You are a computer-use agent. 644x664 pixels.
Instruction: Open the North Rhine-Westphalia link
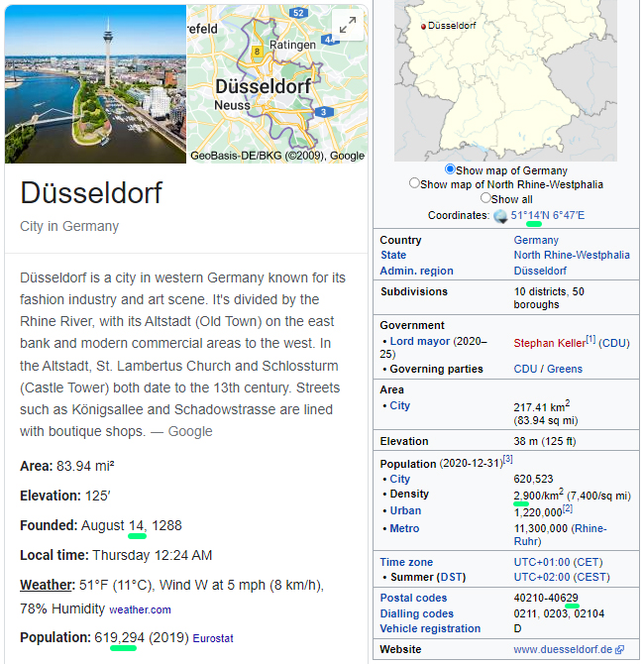pyautogui.click(x=572, y=255)
